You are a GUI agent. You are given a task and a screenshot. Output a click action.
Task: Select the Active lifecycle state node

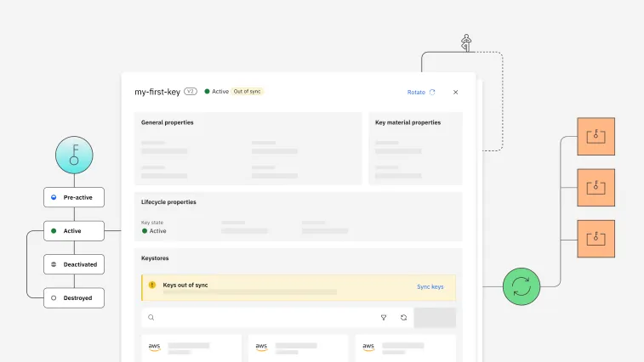(74, 230)
